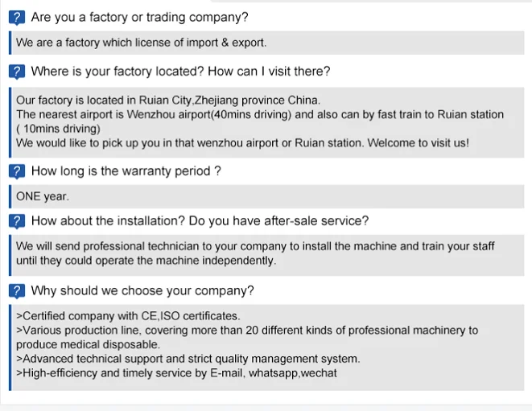Viewport: 532px width, 411px height.
Task: Click the 'Our factory is located in Ruian City' line
Action: (167, 101)
